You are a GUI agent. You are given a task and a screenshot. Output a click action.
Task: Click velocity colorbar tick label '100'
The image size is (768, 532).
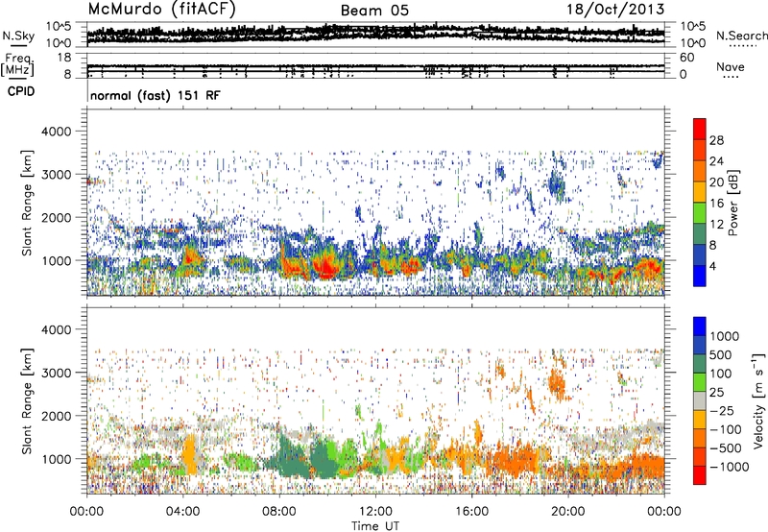point(721,374)
